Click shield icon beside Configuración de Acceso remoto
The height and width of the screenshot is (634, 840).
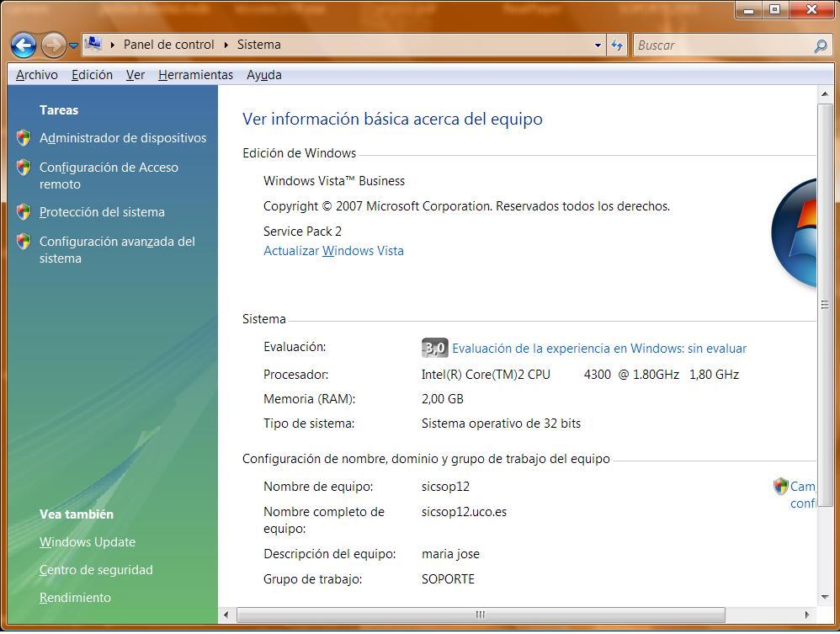click(x=24, y=168)
